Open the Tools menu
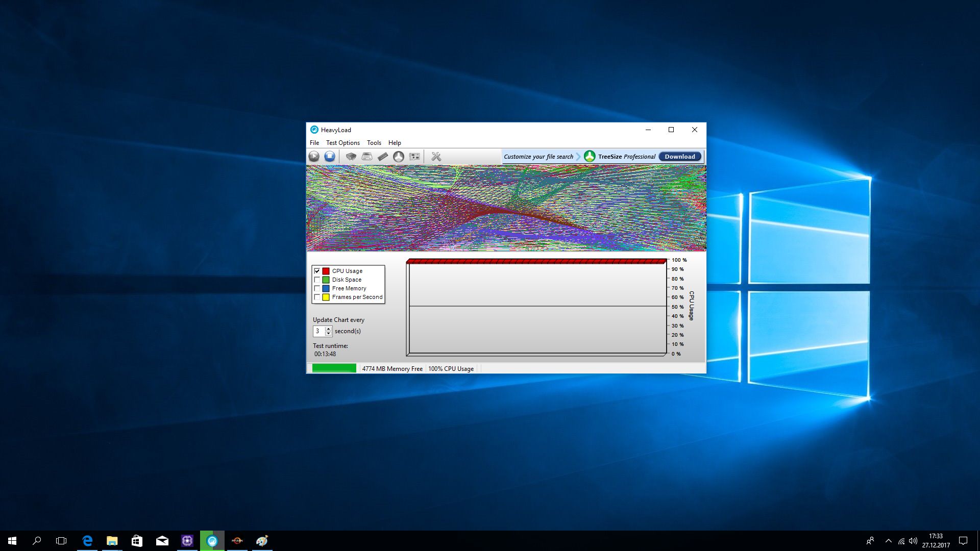 point(374,143)
